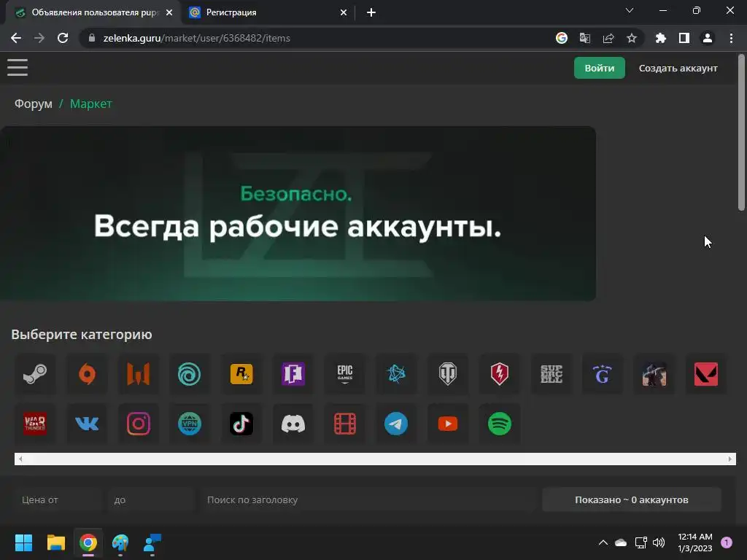
Task: Choose the Discord category icon
Action: (x=293, y=424)
